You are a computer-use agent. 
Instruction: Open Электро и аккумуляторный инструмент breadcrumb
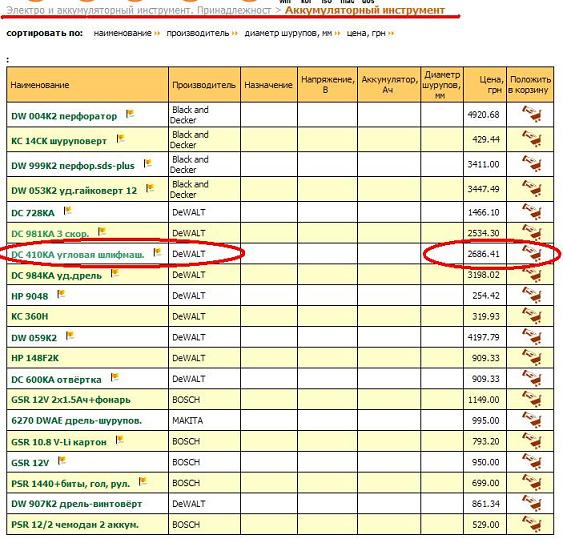click(x=139, y=10)
